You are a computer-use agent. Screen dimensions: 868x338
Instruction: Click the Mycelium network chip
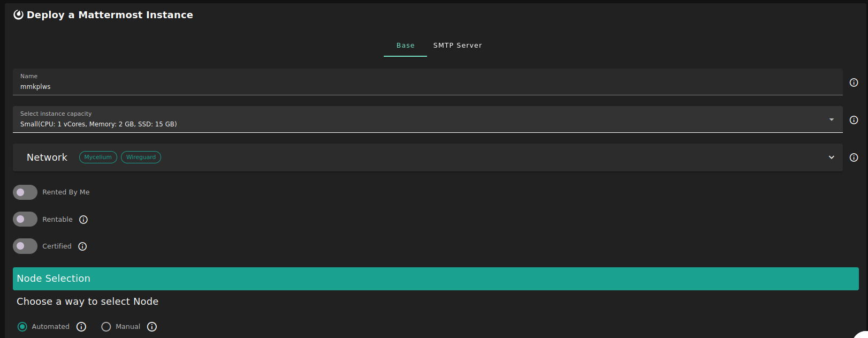pos(98,157)
